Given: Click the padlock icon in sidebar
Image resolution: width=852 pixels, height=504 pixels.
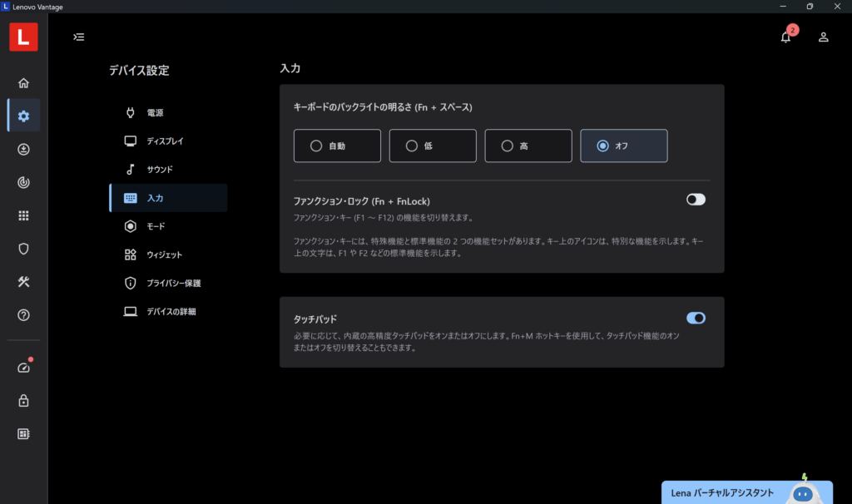Looking at the screenshot, I should (23, 401).
